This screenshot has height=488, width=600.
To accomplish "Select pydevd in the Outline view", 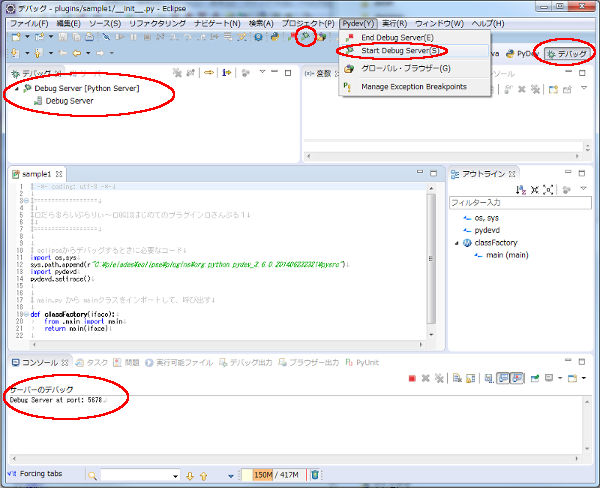I will tap(482, 230).
